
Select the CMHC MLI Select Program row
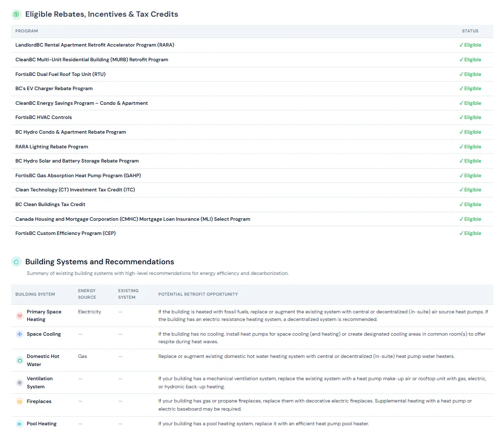tap(252, 219)
